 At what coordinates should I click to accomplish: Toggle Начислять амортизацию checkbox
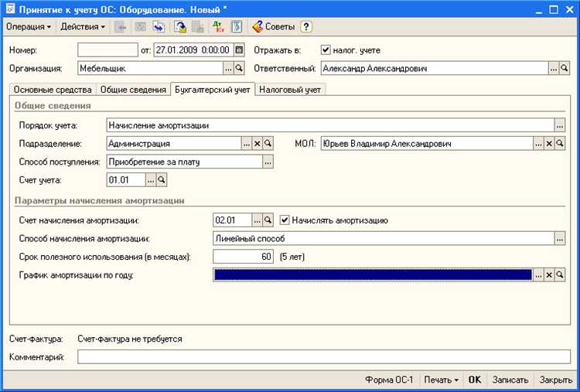tap(285, 220)
